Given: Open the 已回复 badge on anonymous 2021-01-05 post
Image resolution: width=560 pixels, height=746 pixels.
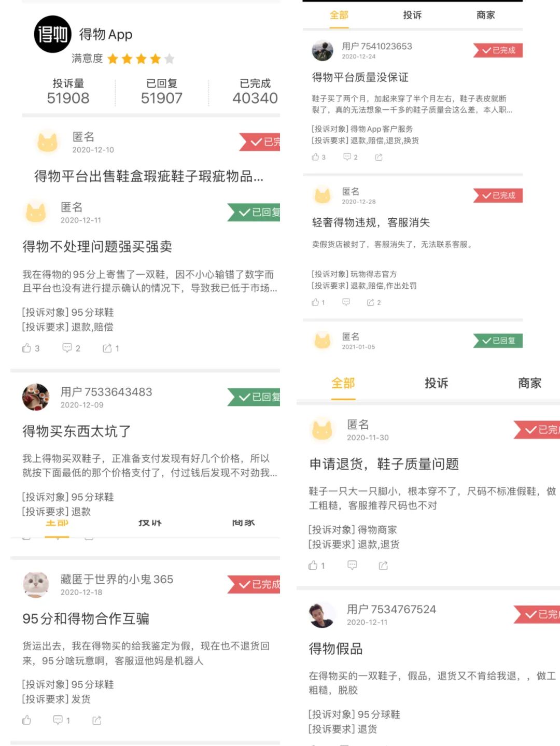Looking at the screenshot, I should [497, 341].
